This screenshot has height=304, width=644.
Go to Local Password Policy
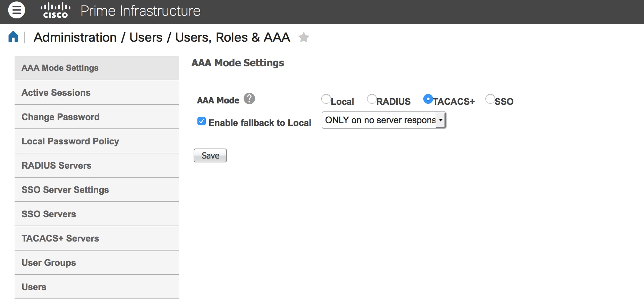(x=97, y=141)
